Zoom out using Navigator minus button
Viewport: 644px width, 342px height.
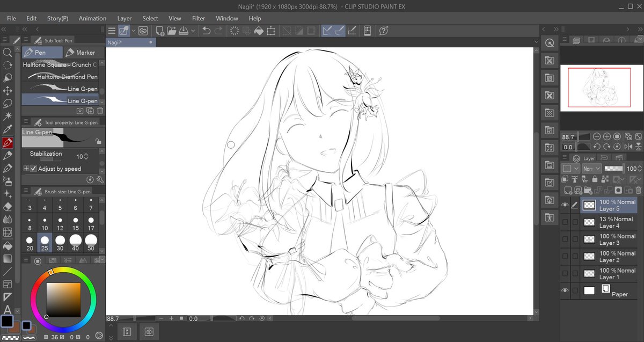597,137
